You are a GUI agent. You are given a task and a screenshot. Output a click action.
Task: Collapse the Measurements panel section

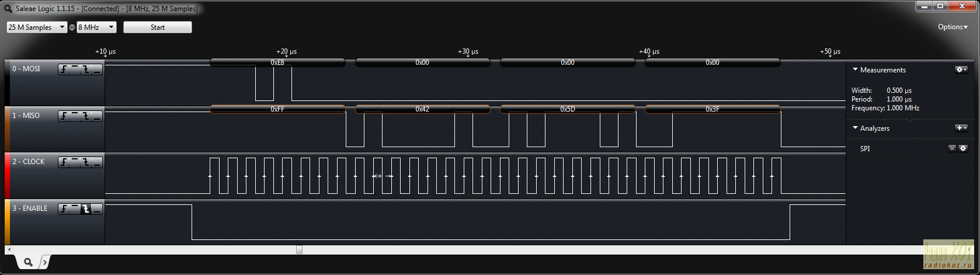(x=856, y=69)
